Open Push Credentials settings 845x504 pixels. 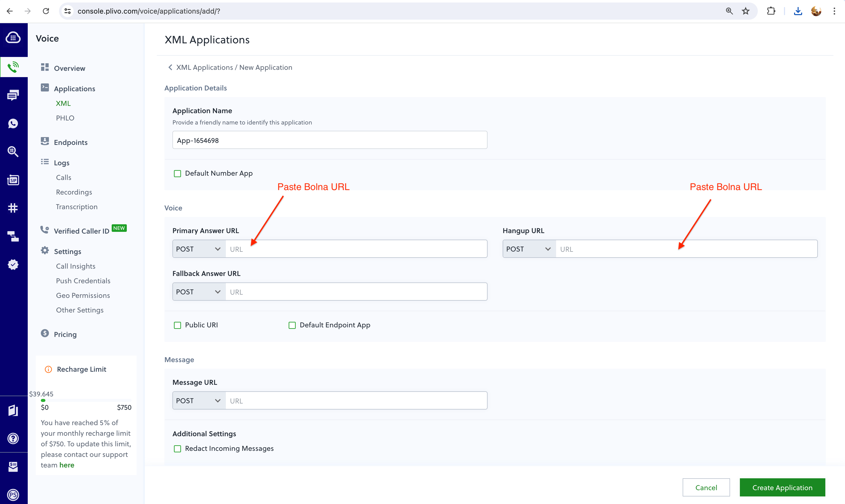[x=83, y=280]
